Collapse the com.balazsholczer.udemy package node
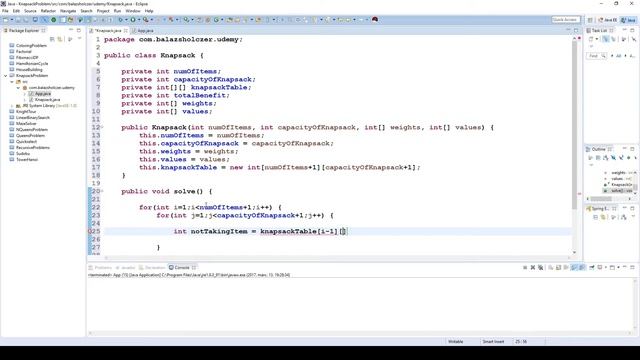 coord(18,88)
